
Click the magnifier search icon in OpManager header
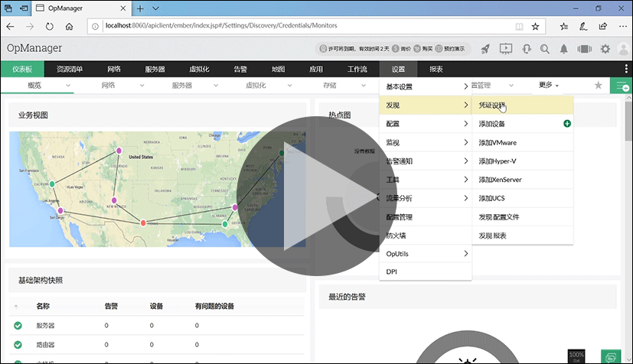[x=545, y=49]
